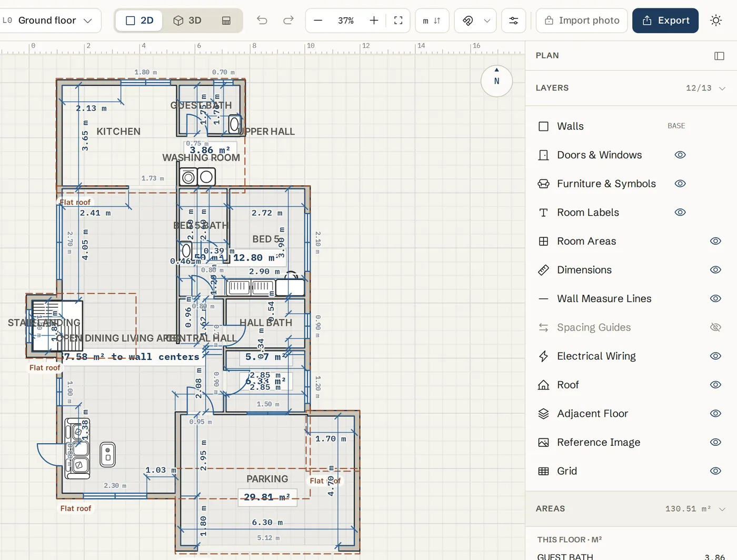The image size is (737, 560).
Task: Hide the Doors & Windows layer
Action: (680, 155)
